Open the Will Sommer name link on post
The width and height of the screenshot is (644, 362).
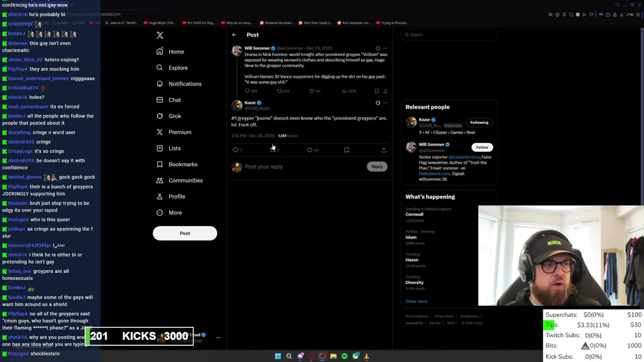(x=257, y=48)
